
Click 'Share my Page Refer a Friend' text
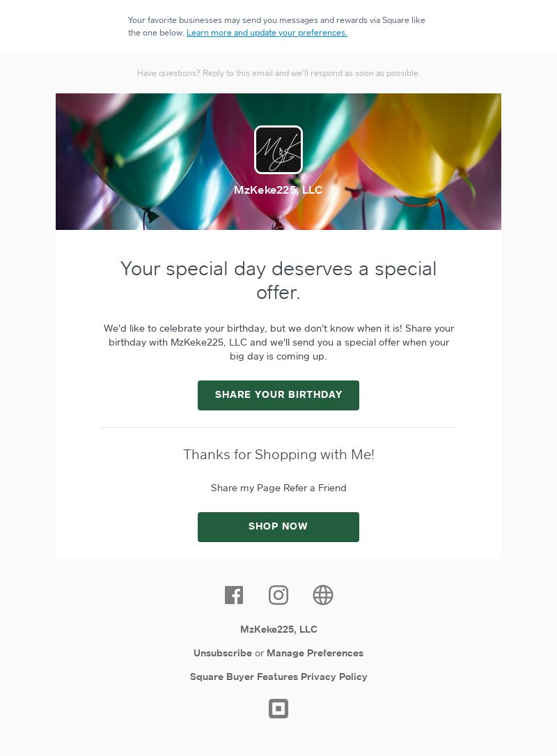point(278,488)
